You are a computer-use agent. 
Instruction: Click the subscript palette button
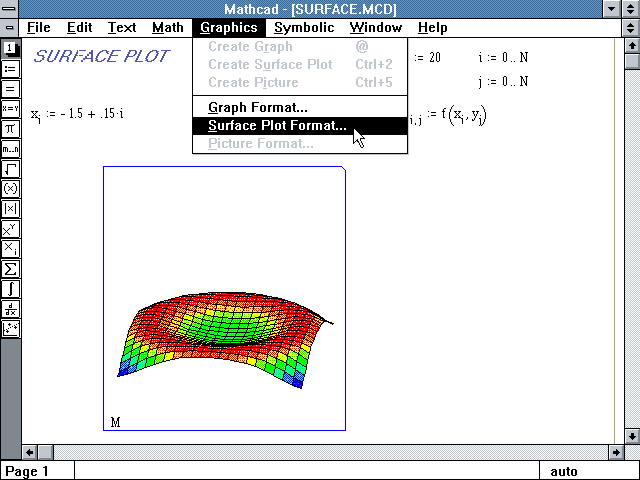tap(10, 248)
